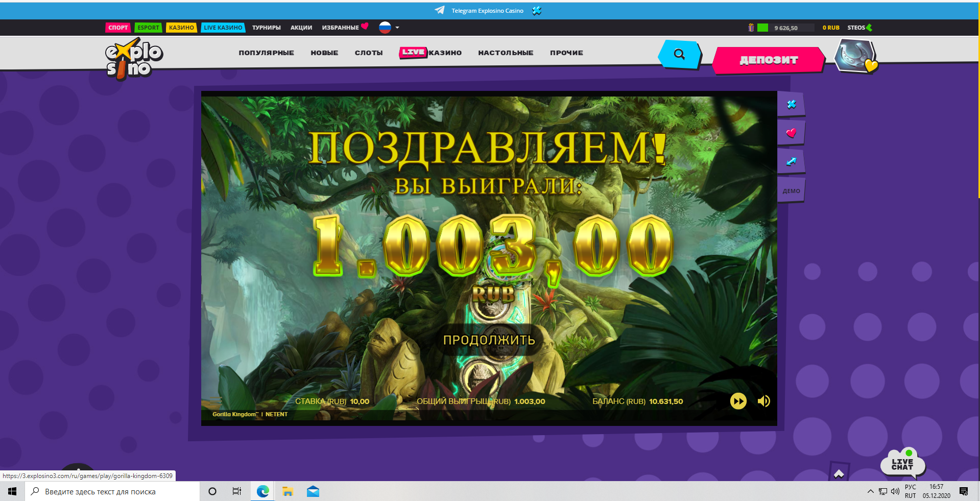Open Microsoft Edge from the taskbar
Viewport: 980px width, 501px height.
pos(262,491)
